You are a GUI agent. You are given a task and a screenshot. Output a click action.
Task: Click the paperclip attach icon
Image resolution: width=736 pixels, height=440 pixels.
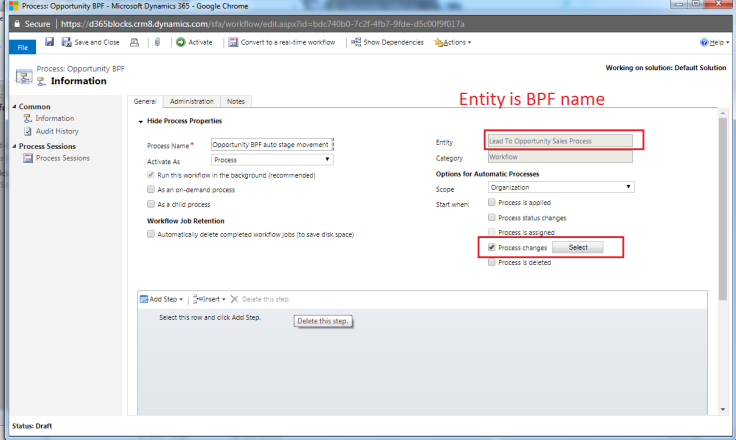click(157, 42)
